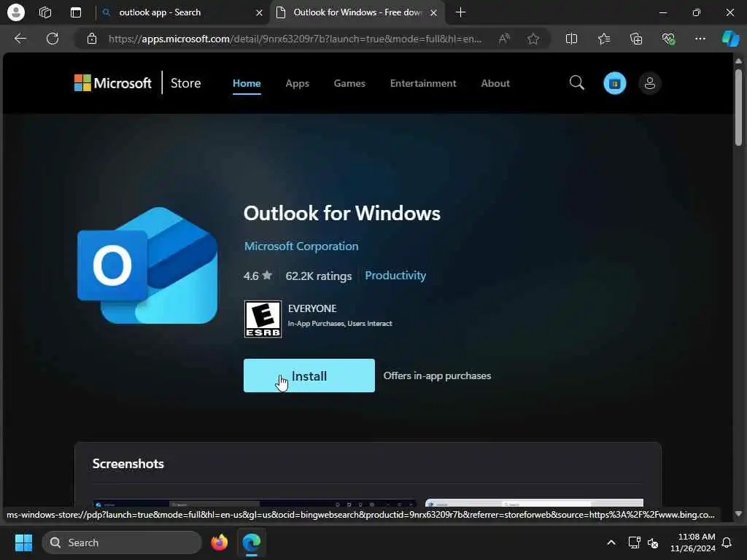Open the Entertainment section
The width and height of the screenshot is (747, 560).
[423, 83]
